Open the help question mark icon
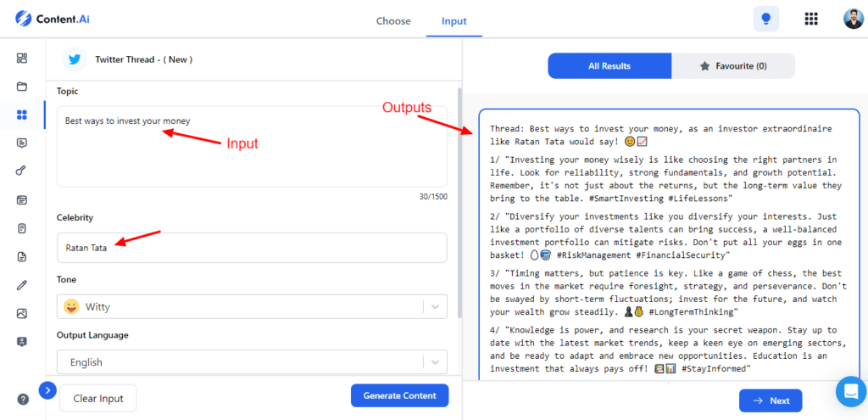 (x=23, y=399)
